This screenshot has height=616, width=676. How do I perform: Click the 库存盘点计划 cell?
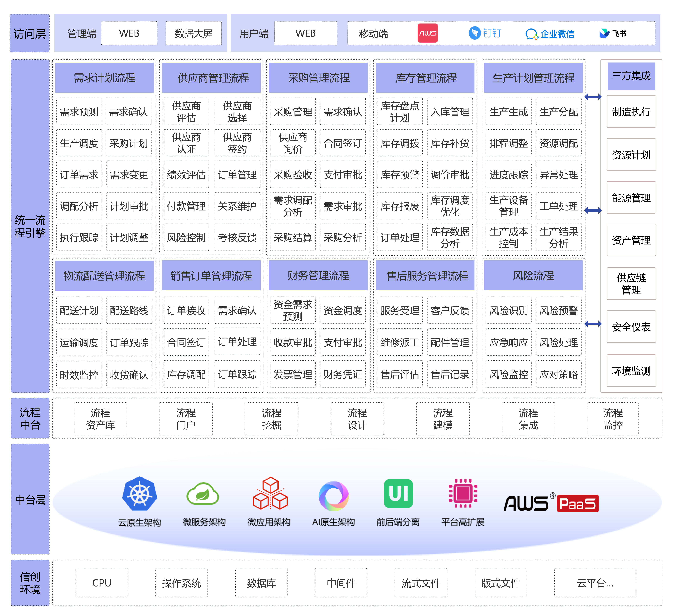[400, 112]
